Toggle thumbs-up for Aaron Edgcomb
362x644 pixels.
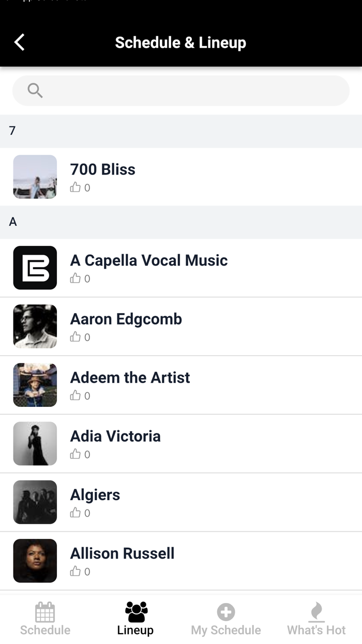(x=76, y=337)
